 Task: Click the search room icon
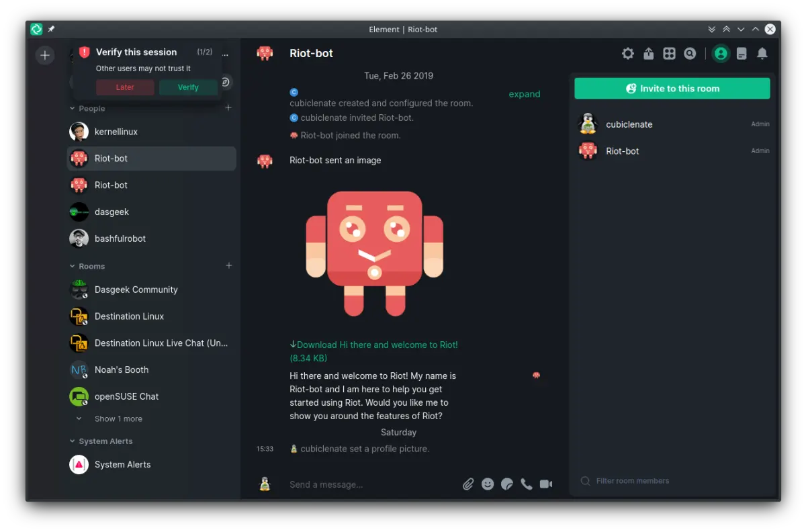click(690, 54)
